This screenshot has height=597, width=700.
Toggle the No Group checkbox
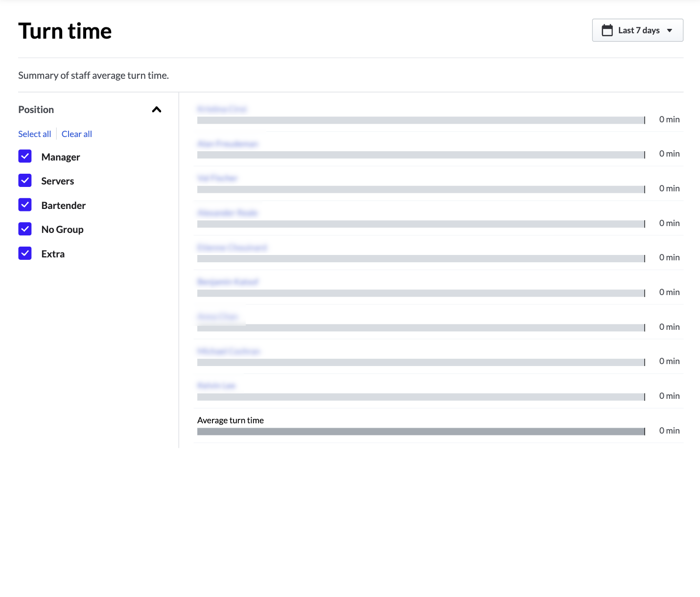(x=25, y=229)
